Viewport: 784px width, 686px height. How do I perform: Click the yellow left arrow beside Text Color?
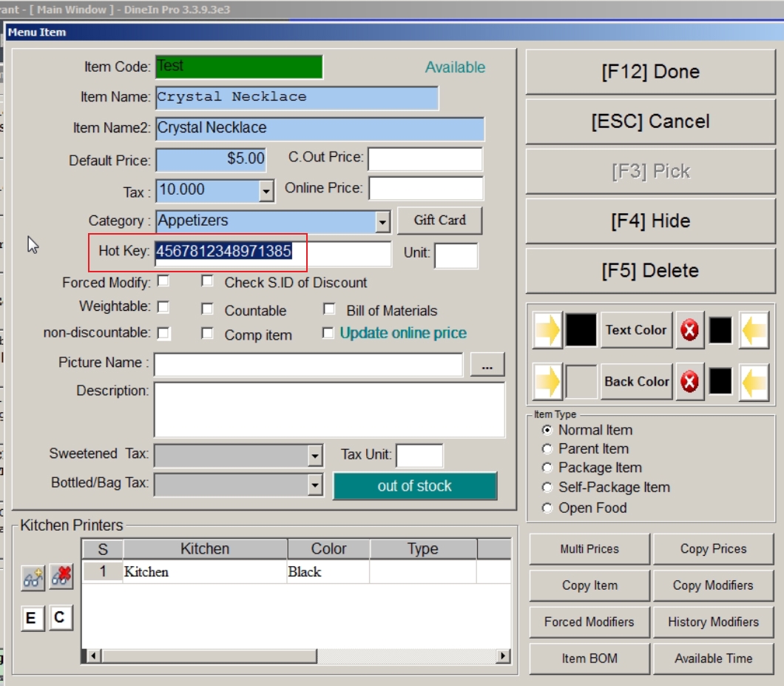pos(754,330)
